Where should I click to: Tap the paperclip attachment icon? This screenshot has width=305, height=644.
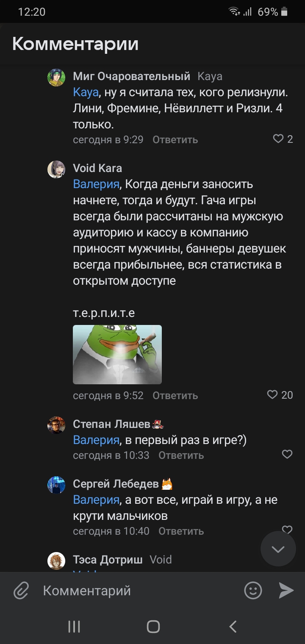[x=21, y=591]
